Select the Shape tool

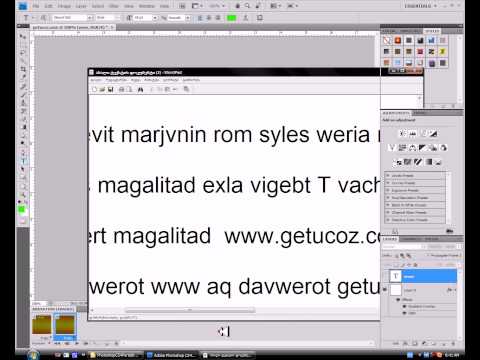[x=23, y=178]
